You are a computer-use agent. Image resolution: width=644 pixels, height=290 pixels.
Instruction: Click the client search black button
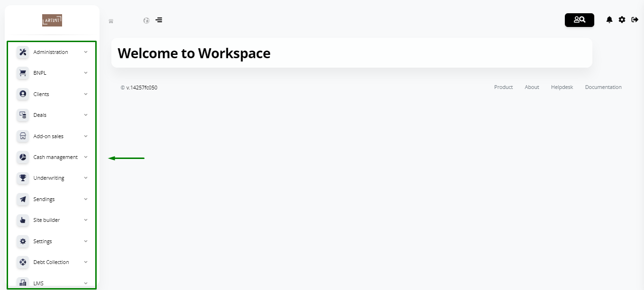[580, 20]
